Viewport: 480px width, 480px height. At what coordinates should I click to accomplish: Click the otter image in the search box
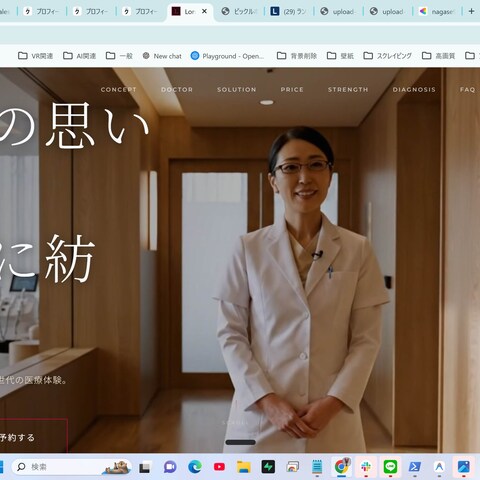point(116,467)
